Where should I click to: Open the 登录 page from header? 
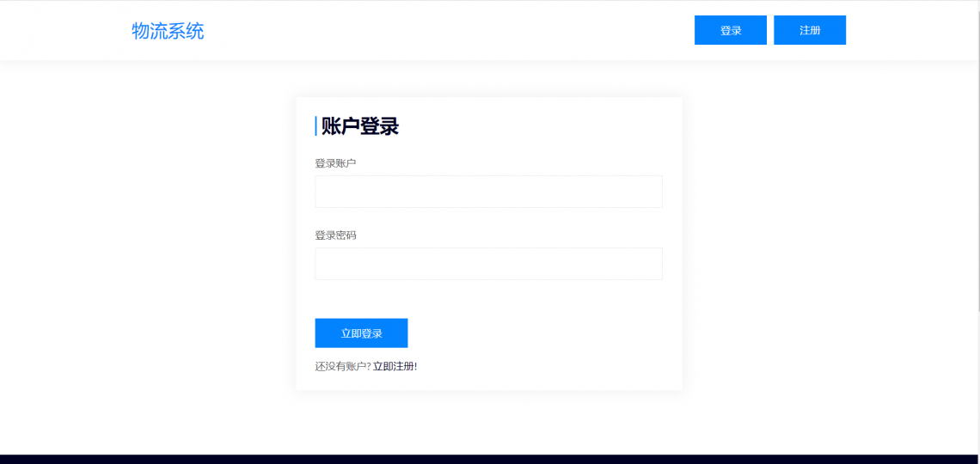(730, 30)
